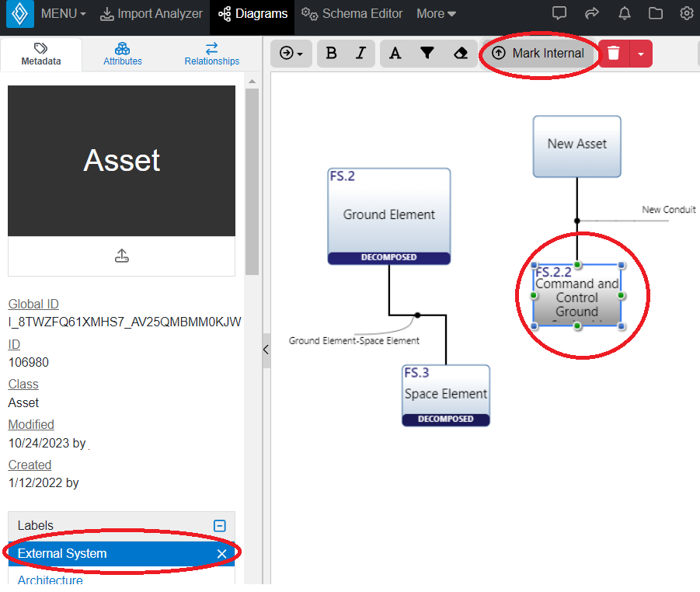Open notifications with the bell icon
This screenshot has width=700, height=592.
tap(624, 13)
